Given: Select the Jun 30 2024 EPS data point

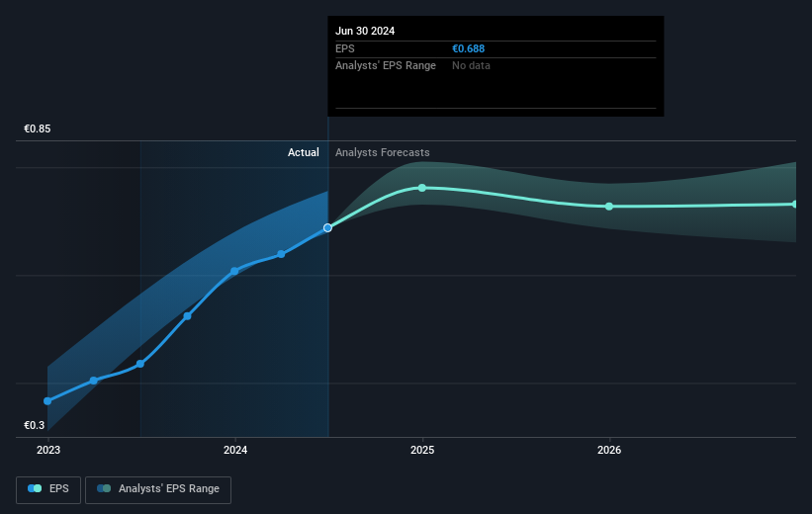Looking at the screenshot, I should click(x=327, y=227).
